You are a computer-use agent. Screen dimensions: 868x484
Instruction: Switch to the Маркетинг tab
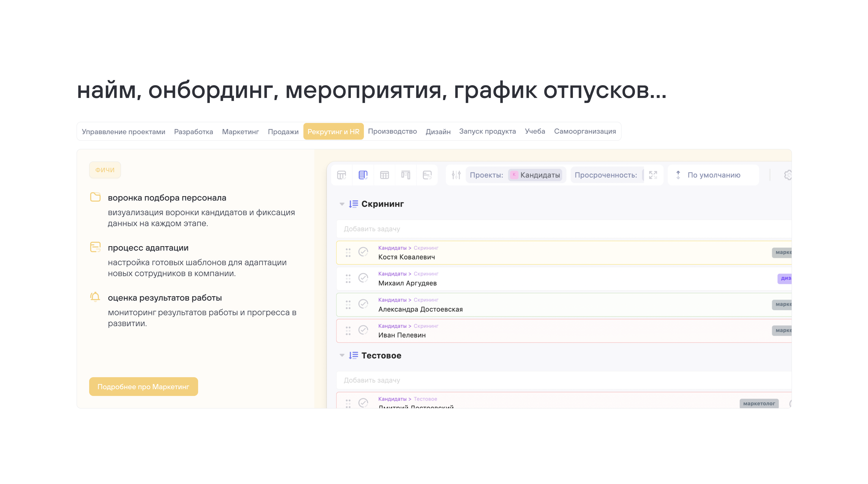click(240, 132)
